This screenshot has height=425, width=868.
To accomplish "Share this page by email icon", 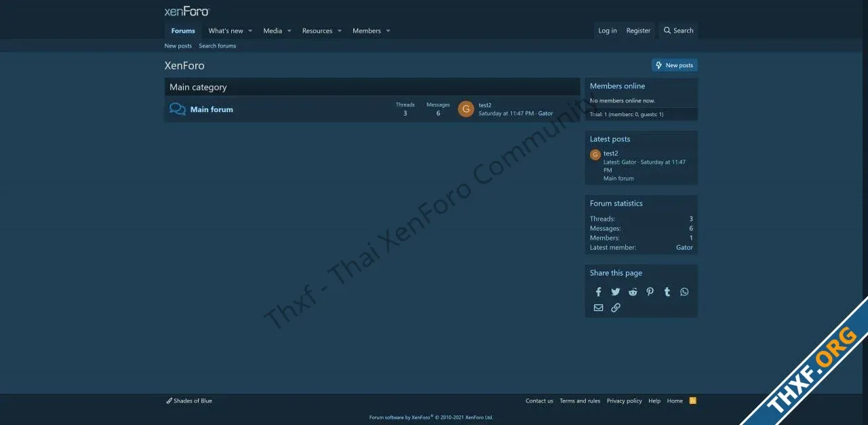I will pyautogui.click(x=598, y=308).
